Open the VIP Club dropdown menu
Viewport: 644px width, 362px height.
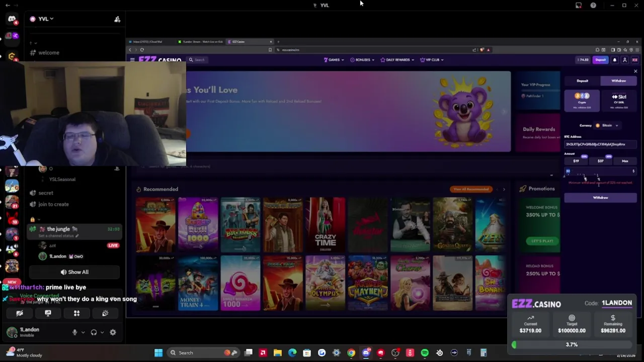[432, 60]
